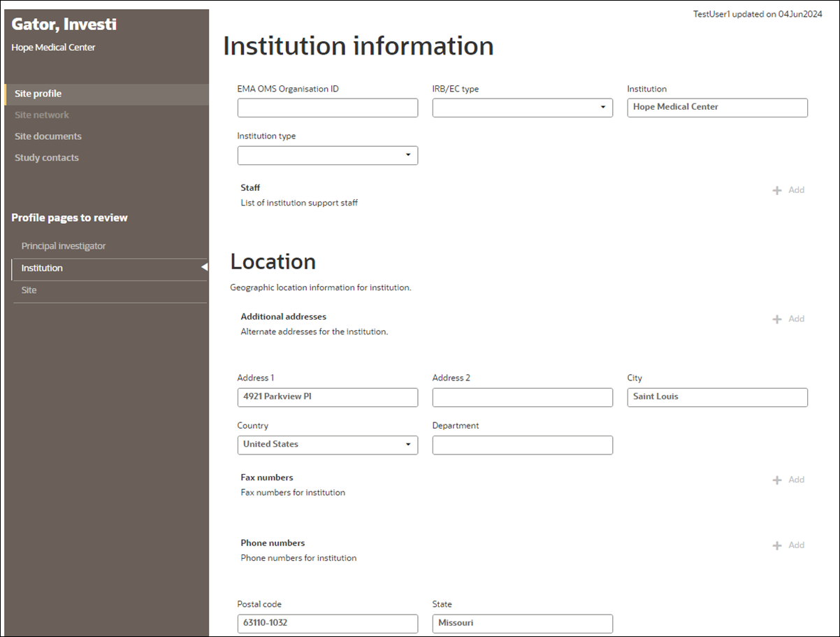Click the Address 1 field
Image resolution: width=840 pixels, height=637 pixels.
[x=328, y=397]
